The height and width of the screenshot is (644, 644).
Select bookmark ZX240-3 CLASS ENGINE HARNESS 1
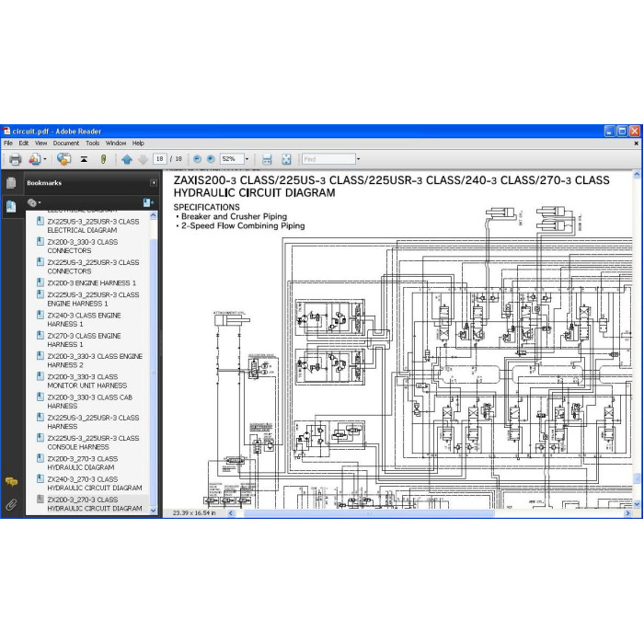(84, 319)
